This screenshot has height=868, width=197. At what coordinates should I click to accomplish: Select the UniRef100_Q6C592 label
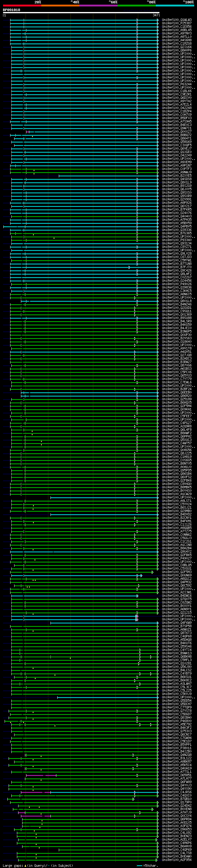pos(177,585)
